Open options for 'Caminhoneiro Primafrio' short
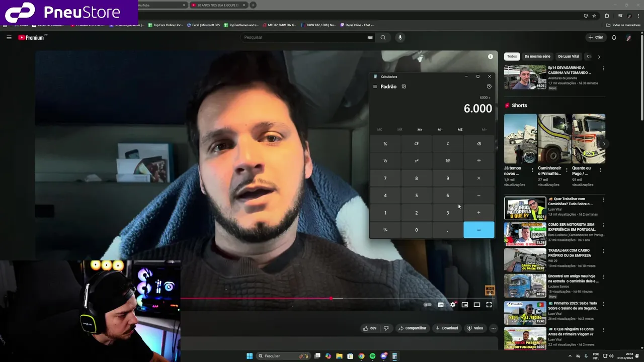644x362 pixels. [x=567, y=170]
